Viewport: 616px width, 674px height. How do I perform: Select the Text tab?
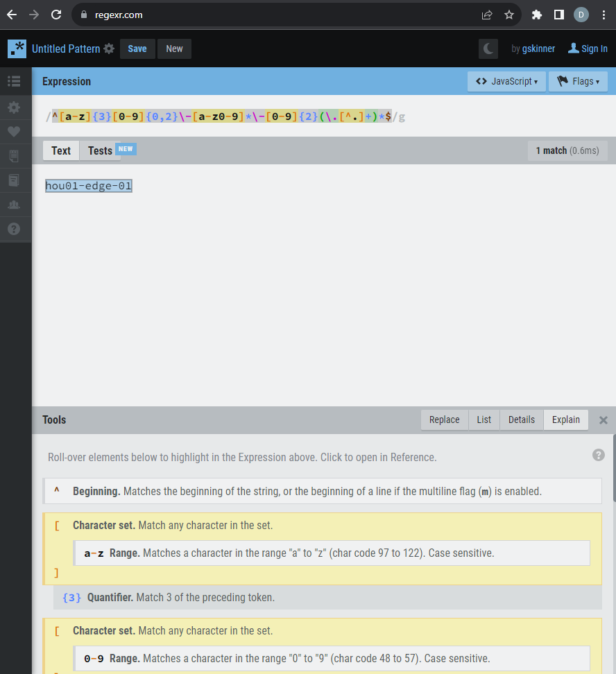click(61, 150)
